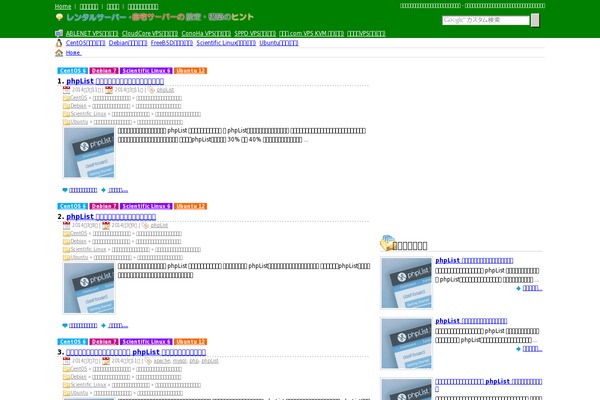Open the CentOS category link in the OS row
Screen dimensions: 600x400
85,43
